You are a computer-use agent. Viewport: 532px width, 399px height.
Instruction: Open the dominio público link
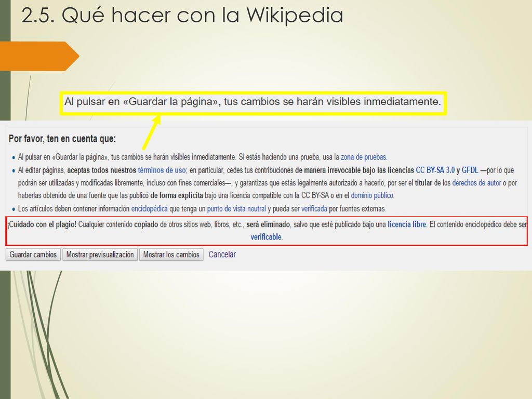click(x=372, y=195)
